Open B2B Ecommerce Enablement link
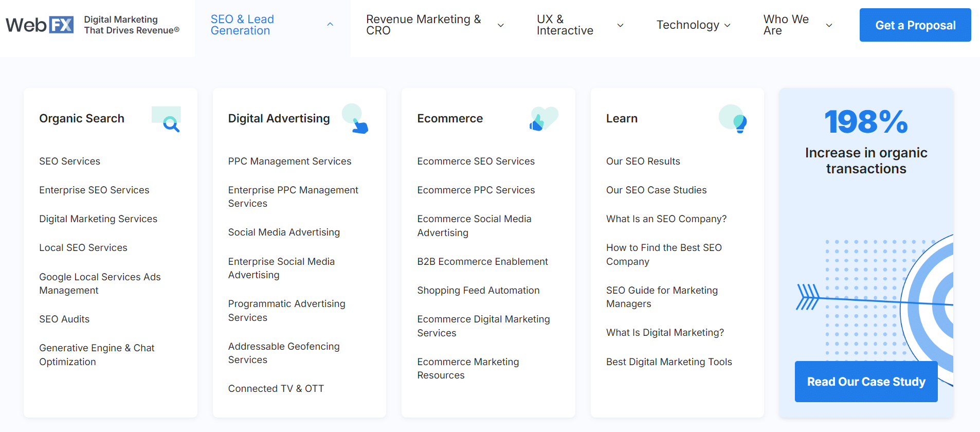Viewport: 980px width, 432px height. [482, 261]
